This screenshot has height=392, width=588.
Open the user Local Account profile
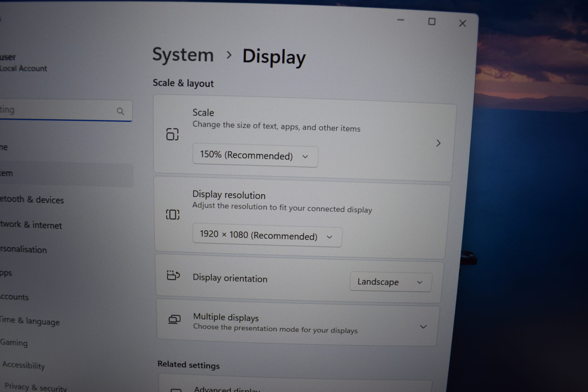[x=23, y=62]
